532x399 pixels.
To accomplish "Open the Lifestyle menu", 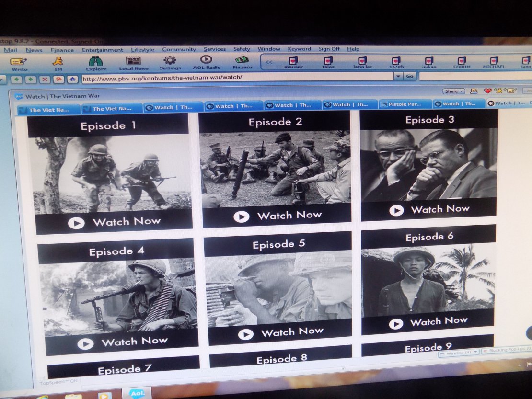I will [142, 49].
